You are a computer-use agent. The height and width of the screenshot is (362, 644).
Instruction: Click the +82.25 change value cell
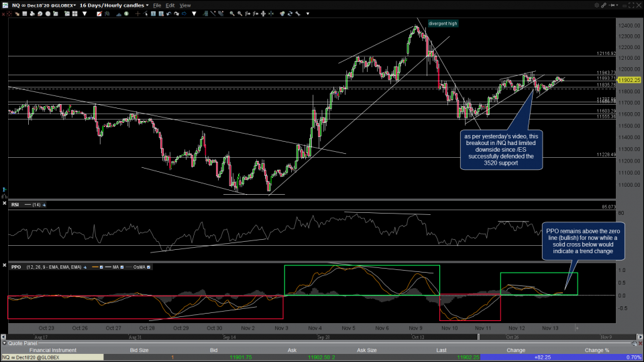pyautogui.click(x=543, y=357)
